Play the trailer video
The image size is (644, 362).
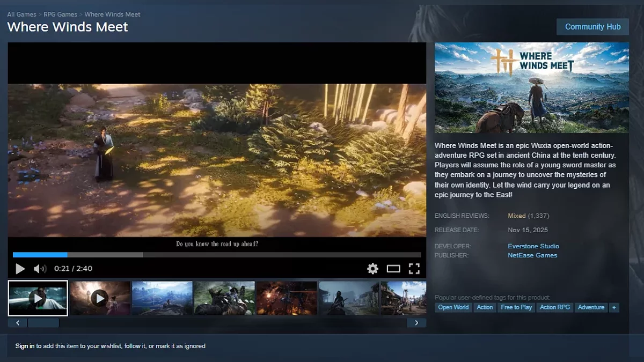[x=20, y=269]
